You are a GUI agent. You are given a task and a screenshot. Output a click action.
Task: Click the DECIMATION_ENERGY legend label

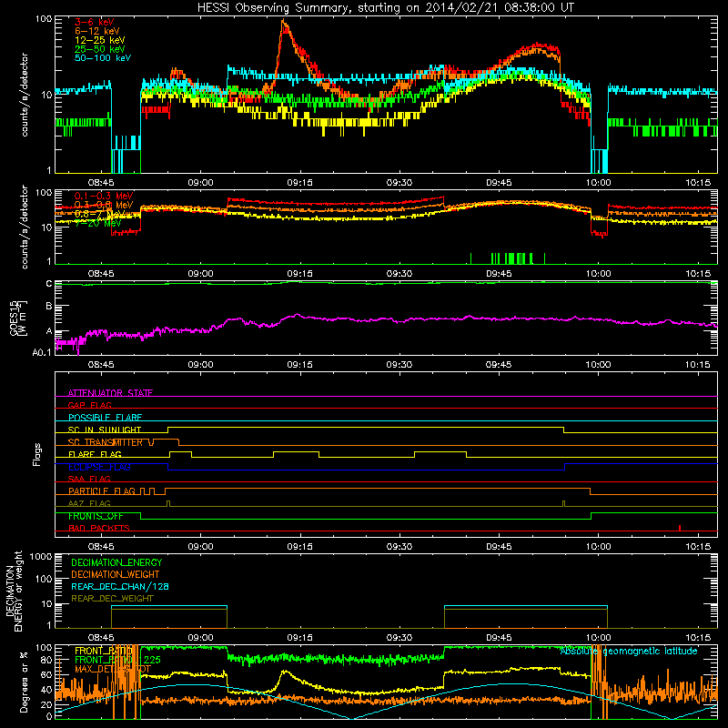(x=116, y=562)
